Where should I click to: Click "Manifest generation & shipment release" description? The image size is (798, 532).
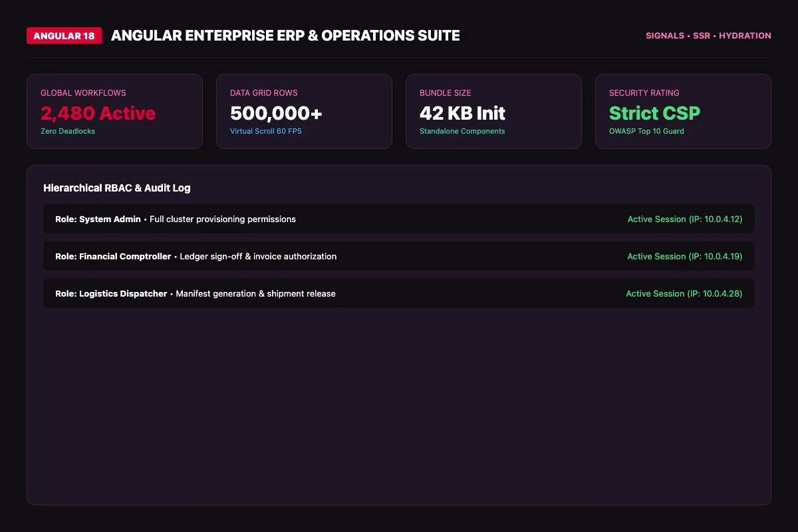(255, 293)
